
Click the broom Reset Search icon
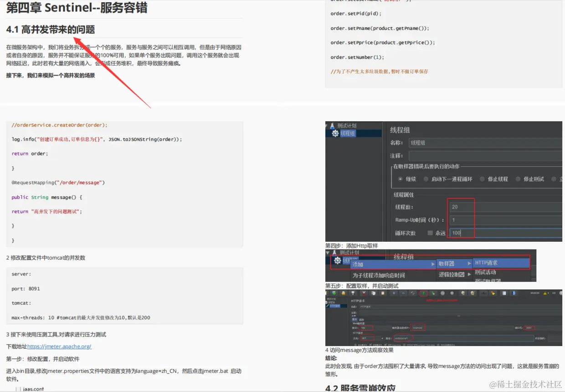coord(493,293)
